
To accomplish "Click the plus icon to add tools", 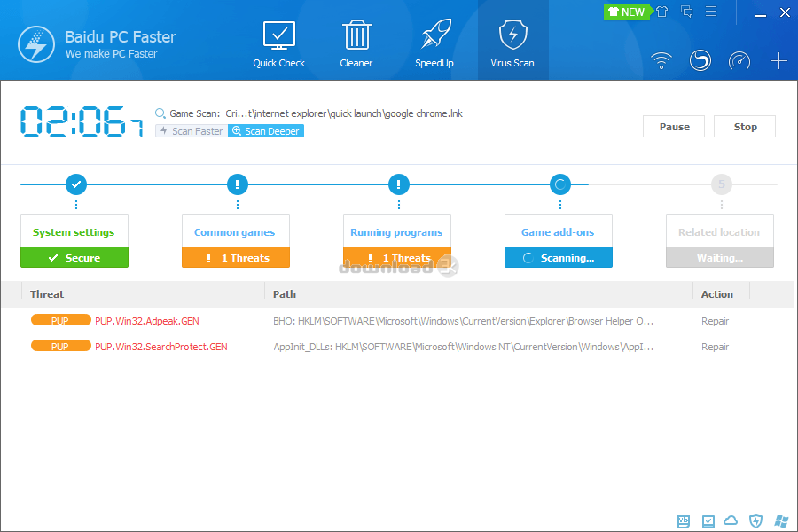I will point(778,60).
